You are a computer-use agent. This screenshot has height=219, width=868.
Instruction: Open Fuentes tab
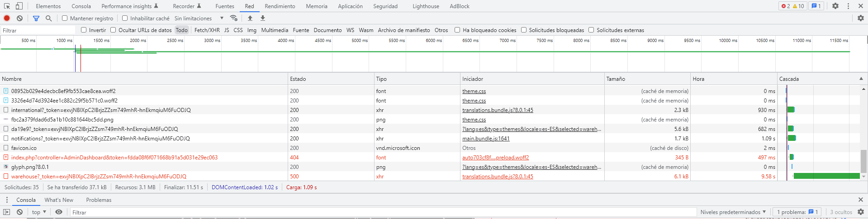pos(225,6)
